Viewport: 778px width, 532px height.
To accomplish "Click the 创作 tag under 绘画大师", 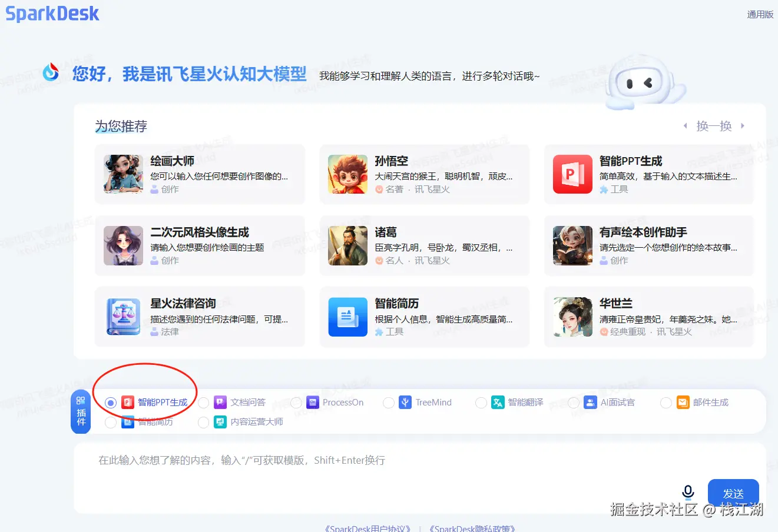I will pyautogui.click(x=165, y=189).
